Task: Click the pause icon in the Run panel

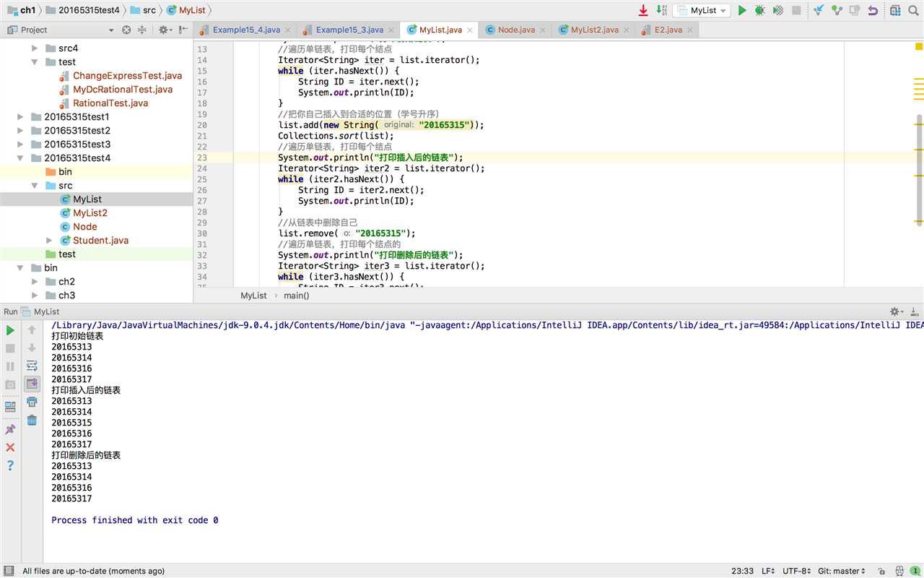Action: point(10,366)
